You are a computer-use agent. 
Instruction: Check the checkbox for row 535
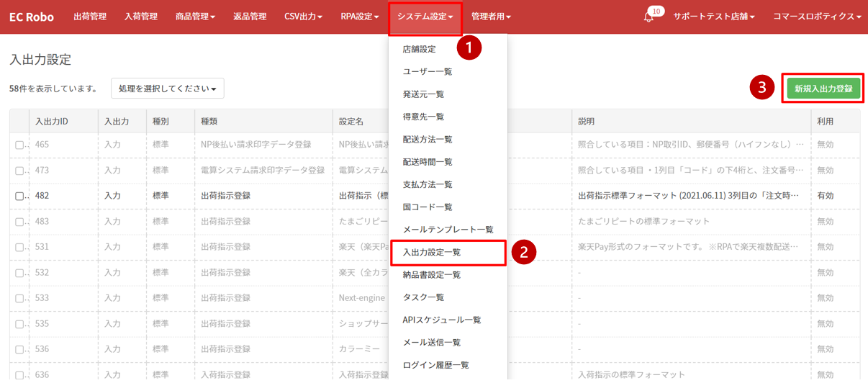(x=19, y=324)
